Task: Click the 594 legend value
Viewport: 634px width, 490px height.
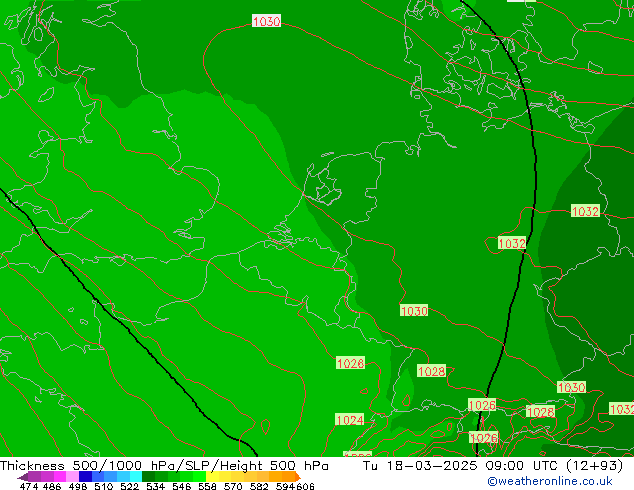Action: [x=285, y=486]
